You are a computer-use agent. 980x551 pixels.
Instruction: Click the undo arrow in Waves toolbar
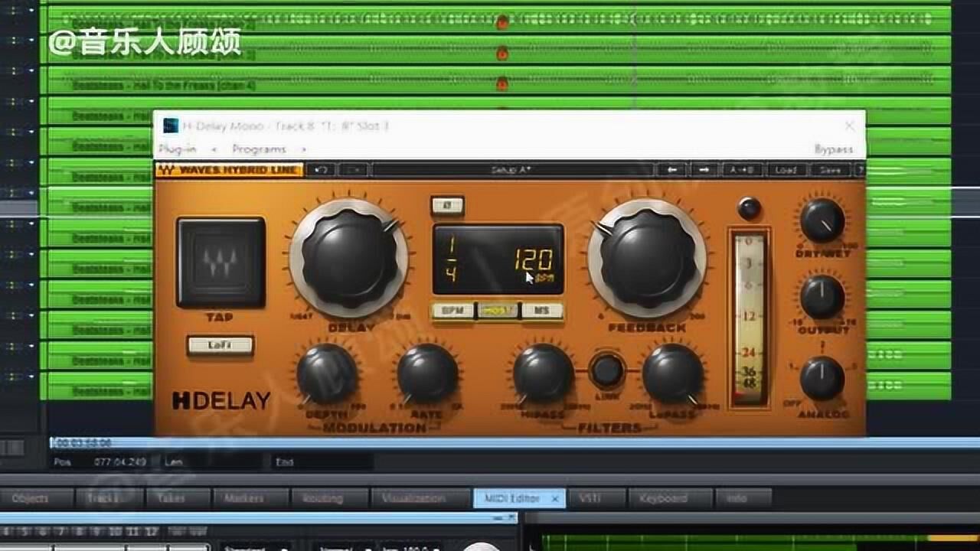click(x=322, y=170)
